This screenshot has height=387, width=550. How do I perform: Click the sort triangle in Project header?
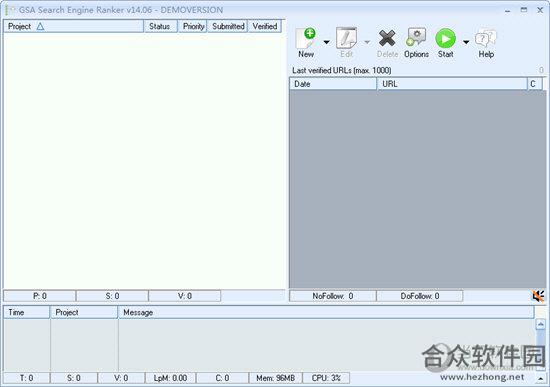pos(40,26)
